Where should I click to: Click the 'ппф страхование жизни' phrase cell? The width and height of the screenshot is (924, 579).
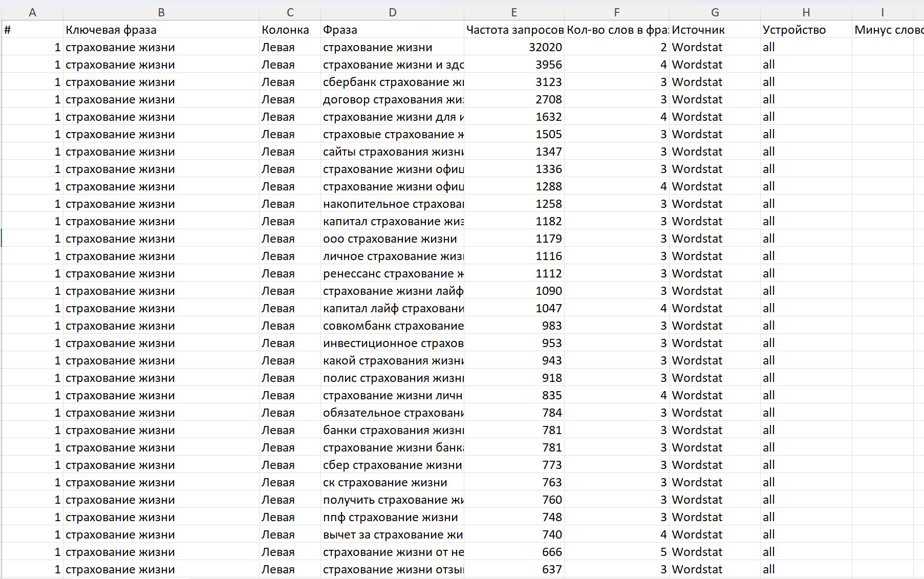(x=392, y=517)
